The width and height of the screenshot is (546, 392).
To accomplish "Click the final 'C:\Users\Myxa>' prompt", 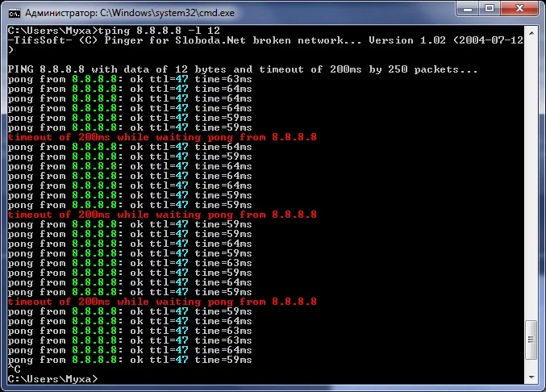I will [53, 379].
